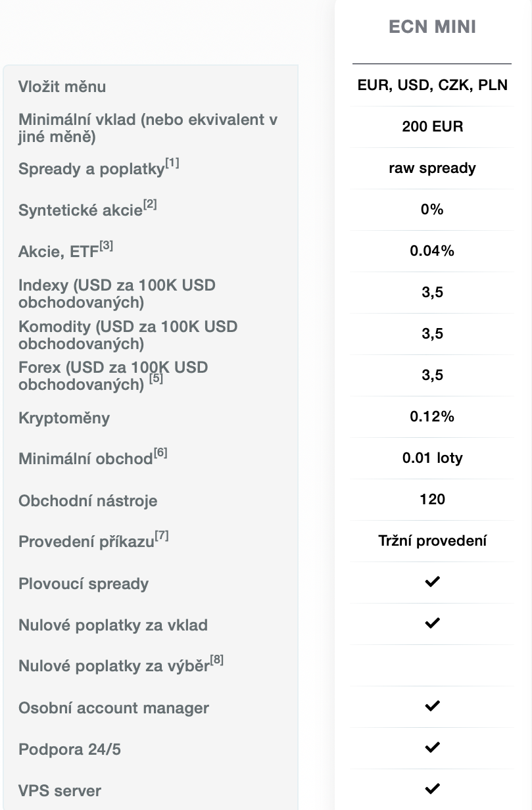Image resolution: width=532 pixels, height=810 pixels.
Task: Click the Obchodní nástroje row label
Action: (x=87, y=501)
